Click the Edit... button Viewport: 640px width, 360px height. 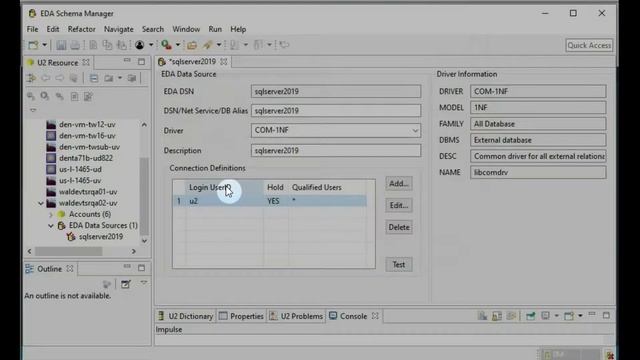coord(399,205)
